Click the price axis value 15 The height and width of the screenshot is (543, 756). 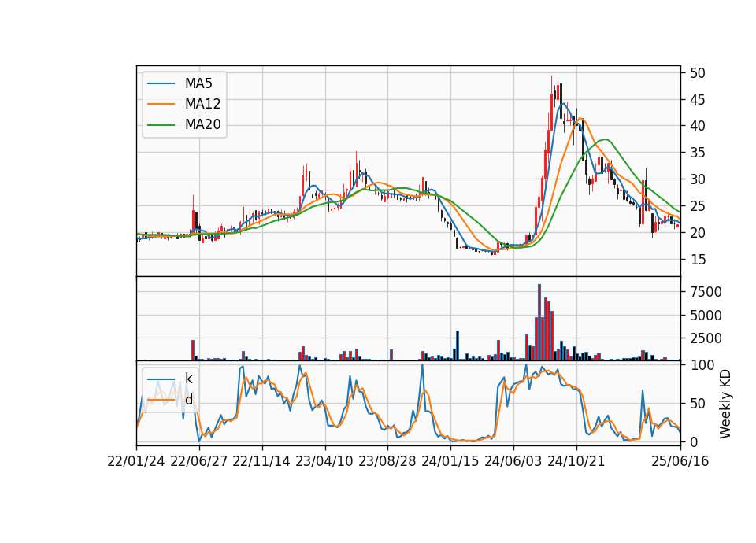click(697, 260)
